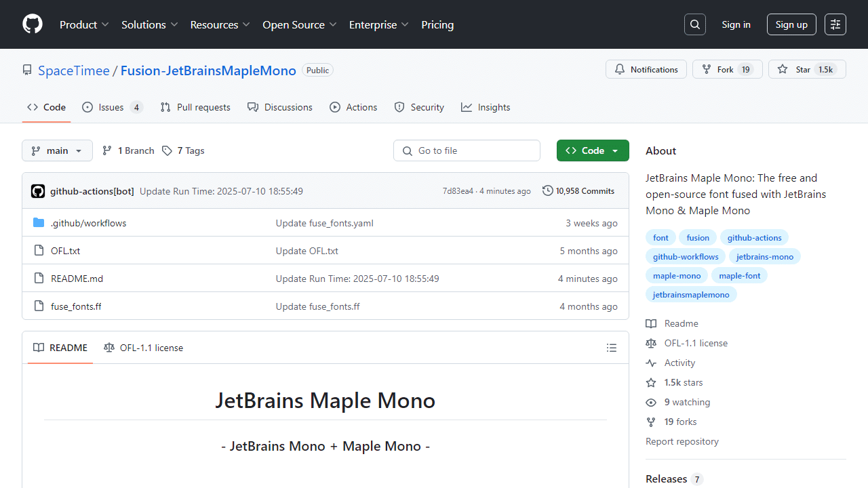This screenshot has width=868, height=488.
Task: Open commit 'Update fuse_fonts.ff' message
Action: pyautogui.click(x=317, y=306)
